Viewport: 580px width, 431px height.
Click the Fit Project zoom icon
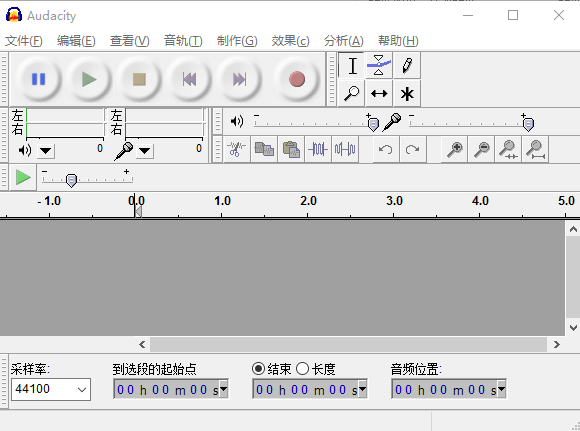click(x=535, y=149)
